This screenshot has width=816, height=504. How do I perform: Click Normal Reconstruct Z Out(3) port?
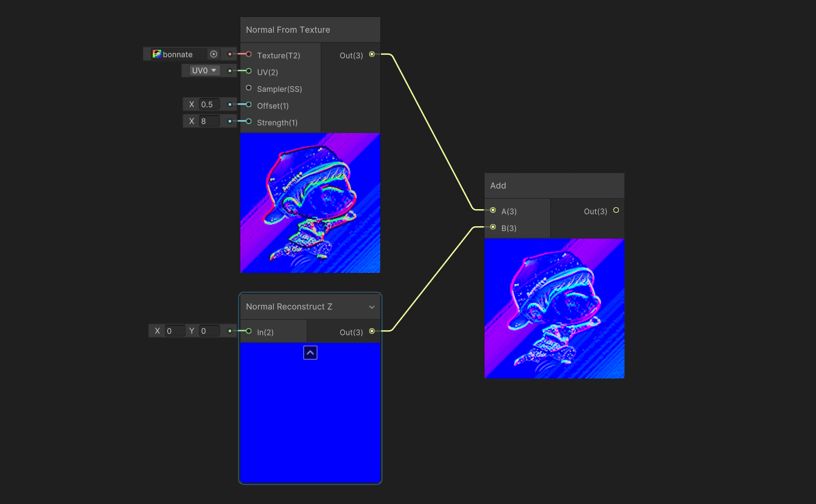point(372,331)
